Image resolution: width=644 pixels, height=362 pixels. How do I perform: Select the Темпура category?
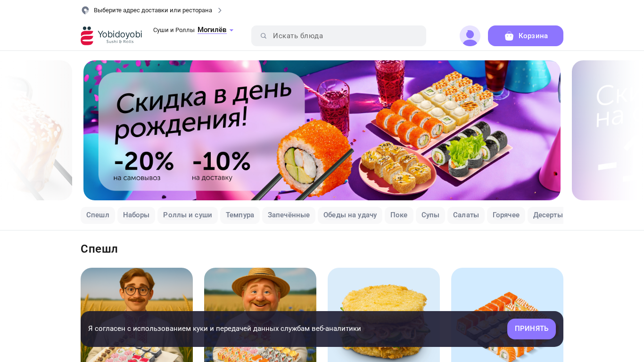coord(240,215)
